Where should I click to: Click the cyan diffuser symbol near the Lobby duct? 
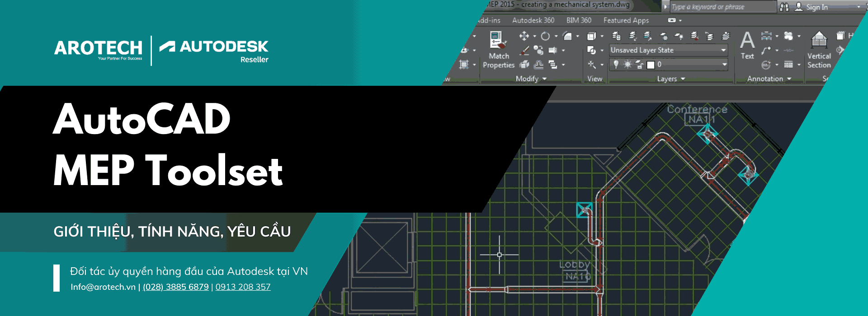pos(585,210)
